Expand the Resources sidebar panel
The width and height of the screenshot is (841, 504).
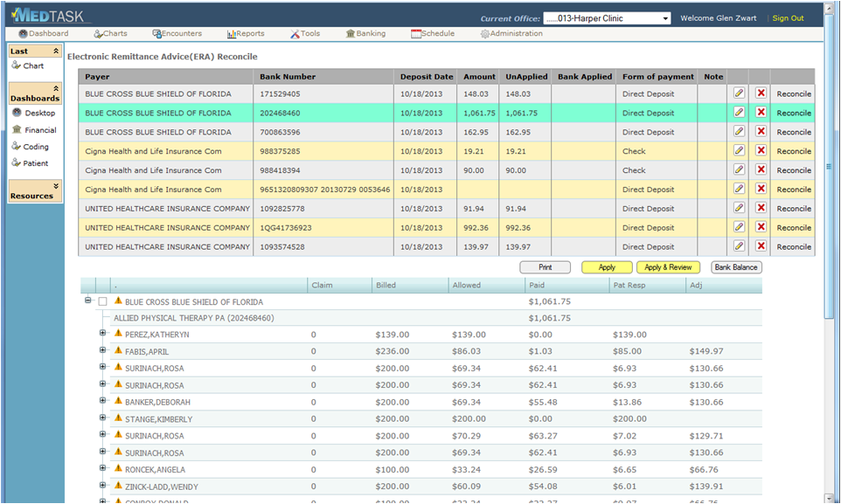pyautogui.click(x=56, y=186)
